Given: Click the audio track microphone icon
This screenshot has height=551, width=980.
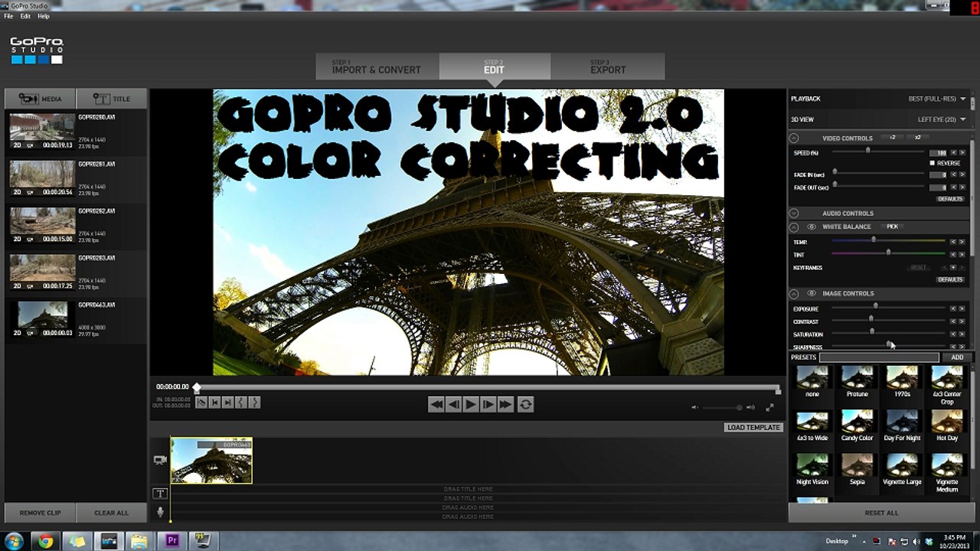Looking at the screenshot, I should pyautogui.click(x=160, y=512).
